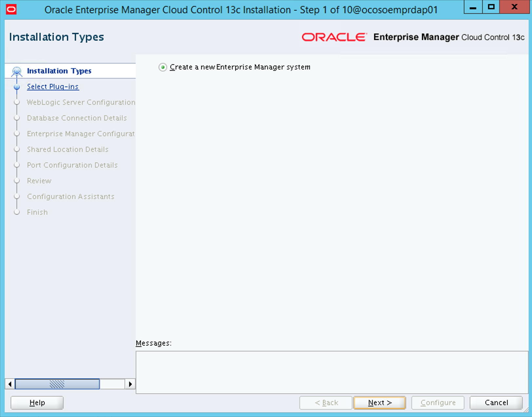
Task: Click the Finish step bullet icon
Action: pyautogui.click(x=17, y=212)
